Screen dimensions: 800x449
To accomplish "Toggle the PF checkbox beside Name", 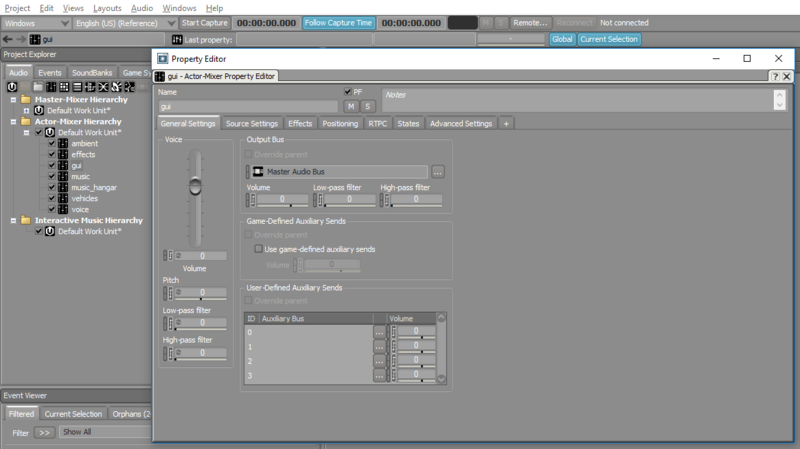I will pyautogui.click(x=347, y=92).
